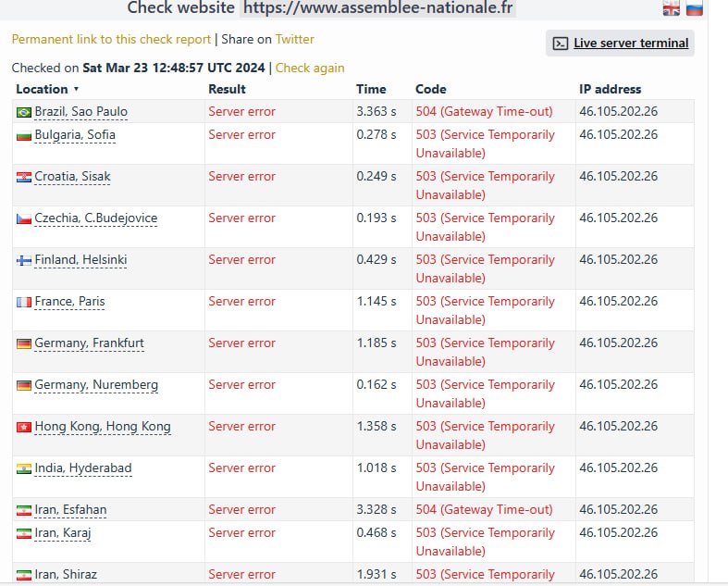Image resolution: width=728 pixels, height=586 pixels.
Task: Open the Finland, Helsinki location link
Action: point(80,260)
